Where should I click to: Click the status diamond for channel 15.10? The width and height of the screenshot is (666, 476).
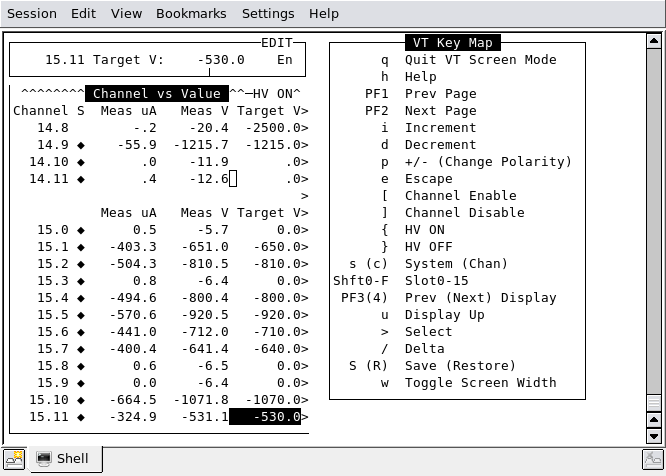[x=81, y=400]
